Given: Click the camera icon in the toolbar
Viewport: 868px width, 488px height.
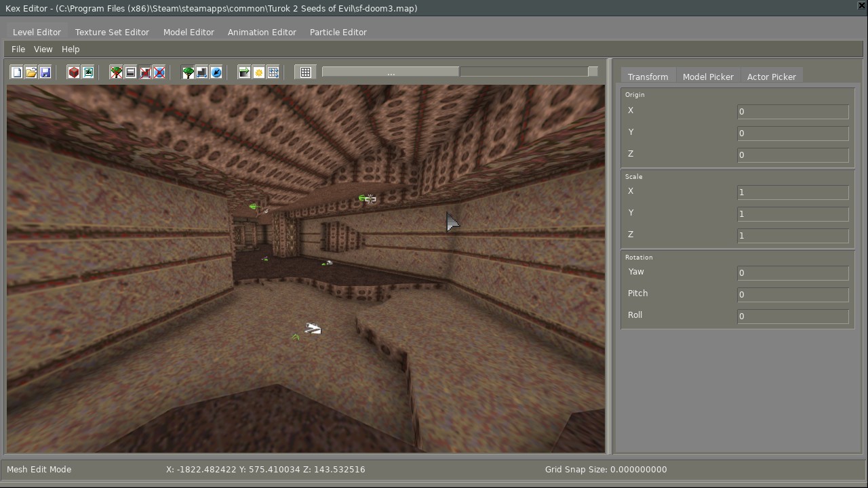Looking at the screenshot, I should click(88, 73).
